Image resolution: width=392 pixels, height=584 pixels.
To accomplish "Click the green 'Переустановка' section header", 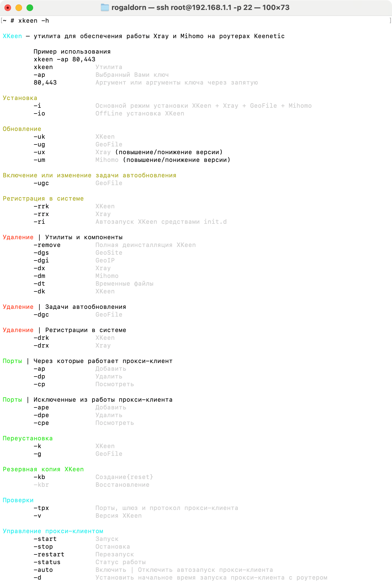I will [x=28, y=438].
